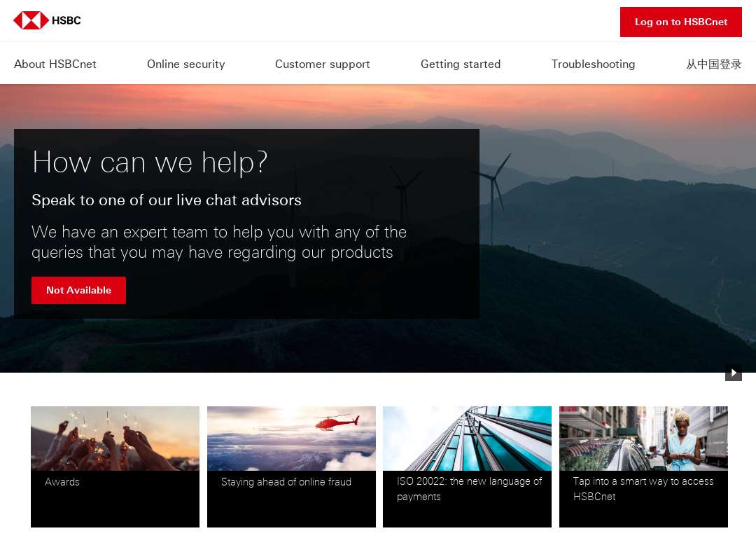Log on to HSBCnet
Screen dimensions: 756x538
coord(681,22)
